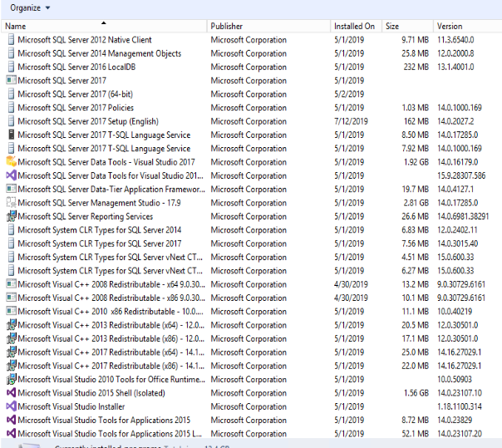Click the icon of Visual C++ 2017 Redistributable (x86)
Screen dimensions: 502x448
pyautogui.click(x=11, y=366)
